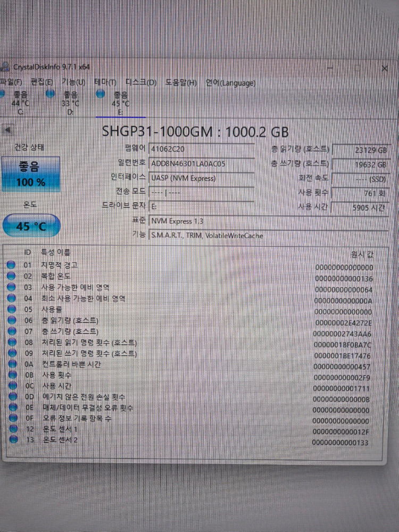399x532 pixels.
Task: Click the total host writes value 19632 GB
Action: coord(360,165)
